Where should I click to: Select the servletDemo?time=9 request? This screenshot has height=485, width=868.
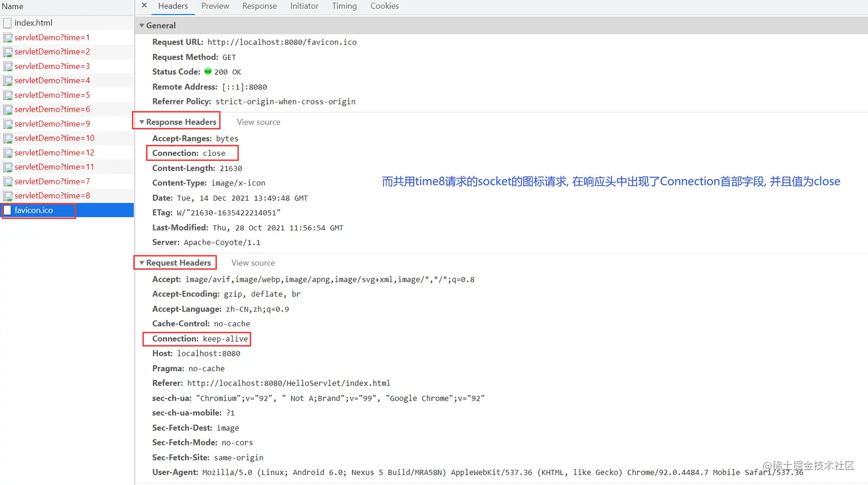[67, 124]
